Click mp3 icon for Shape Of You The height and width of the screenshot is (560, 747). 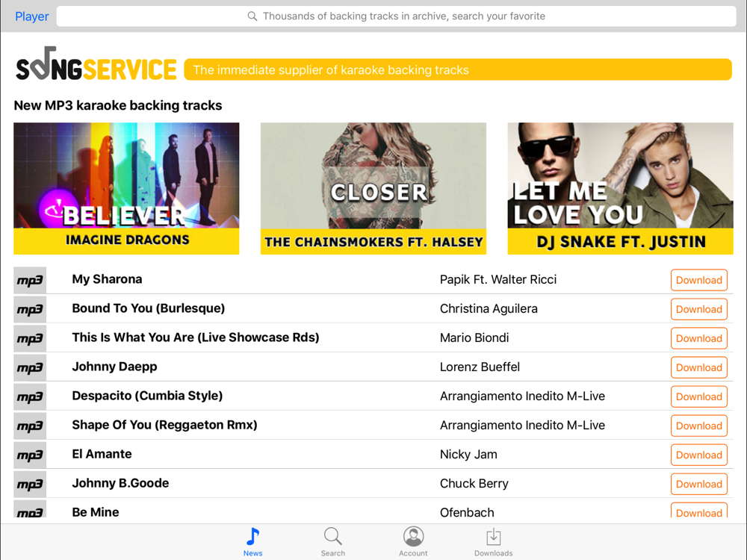point(30,426)
